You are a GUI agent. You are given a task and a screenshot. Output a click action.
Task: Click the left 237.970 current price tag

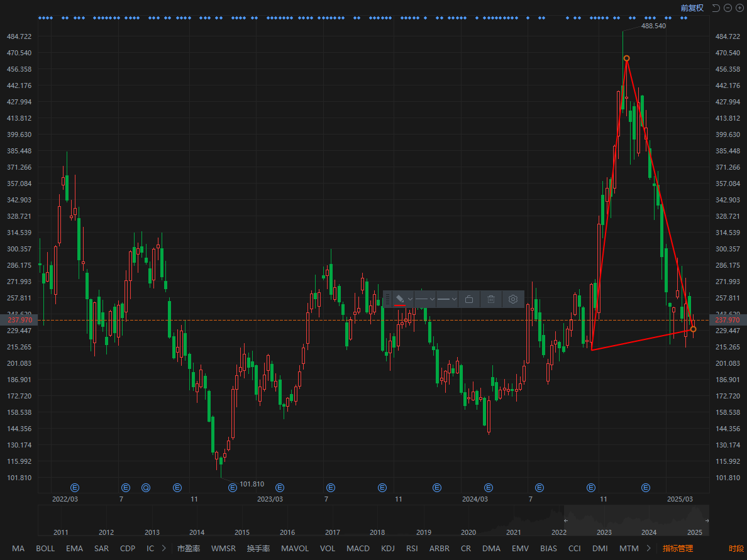pyautogui.click(x=19, y=320)
